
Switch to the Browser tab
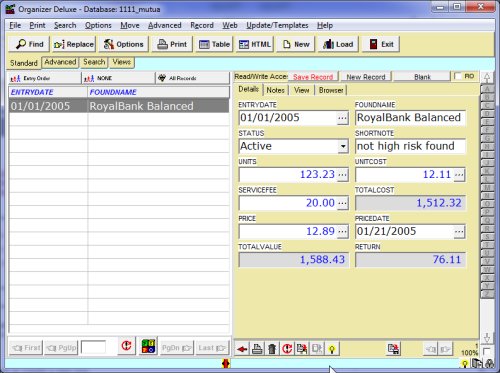tap(331, 90)
